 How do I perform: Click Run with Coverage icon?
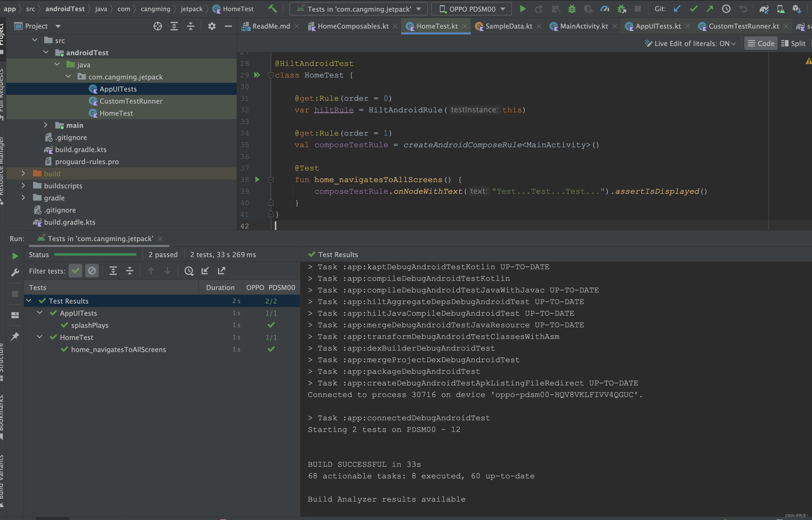588,9
